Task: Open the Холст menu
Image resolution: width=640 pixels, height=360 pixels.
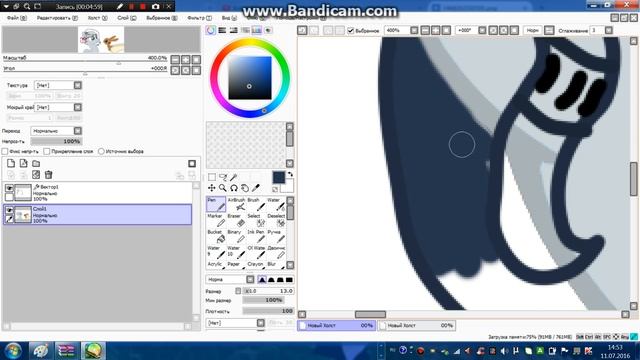Action: pyautogui.click(x=98, y=18)
